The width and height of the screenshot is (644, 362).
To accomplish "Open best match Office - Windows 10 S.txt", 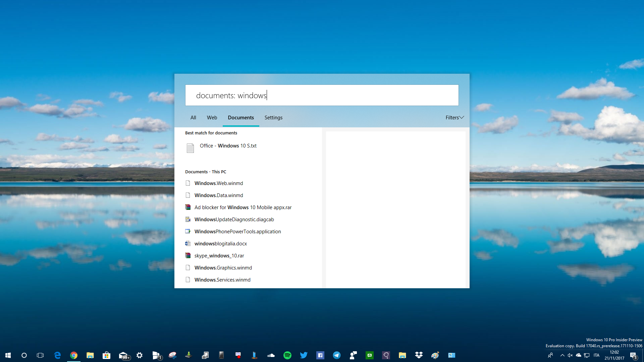I will [248, 148].
